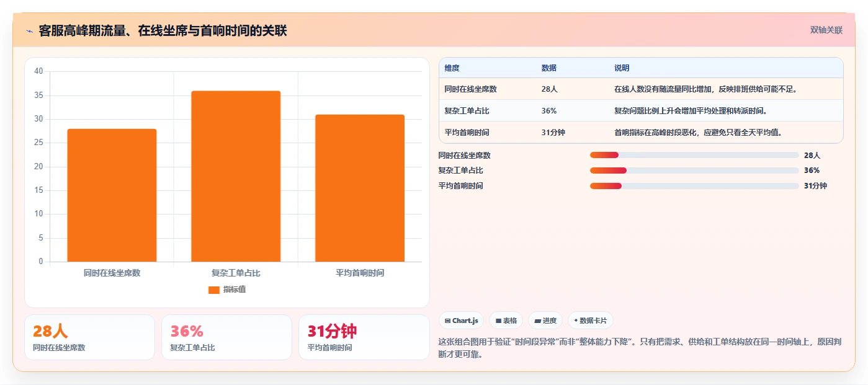Screen dimensions: 868x385
Task: Click the 同时在线坐席数 bar in chart
Action: (112, 195)
